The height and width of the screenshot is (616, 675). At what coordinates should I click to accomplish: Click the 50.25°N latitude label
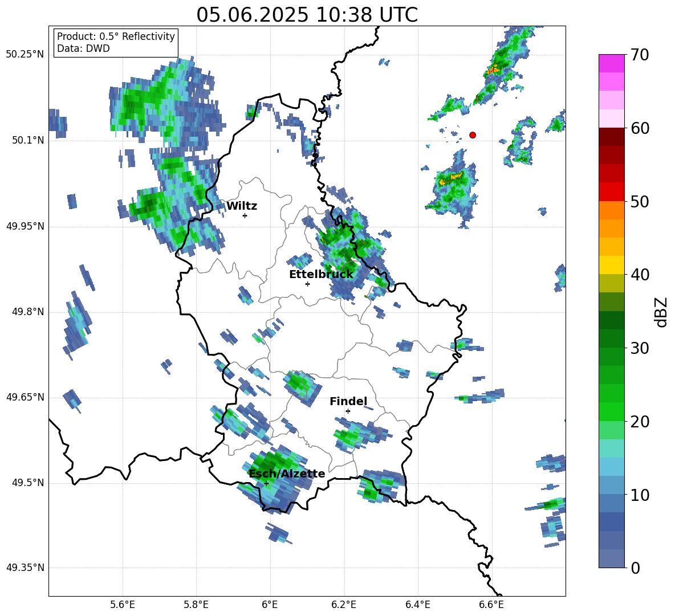[25, 55]
